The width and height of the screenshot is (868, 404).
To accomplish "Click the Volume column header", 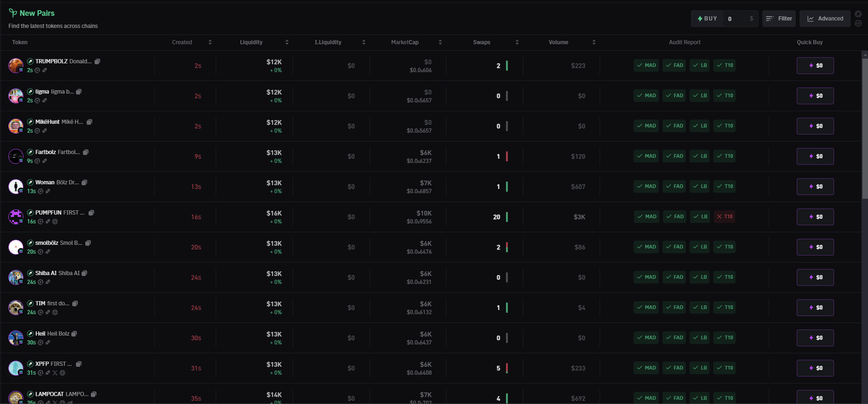I will click(x=558, y=42).
